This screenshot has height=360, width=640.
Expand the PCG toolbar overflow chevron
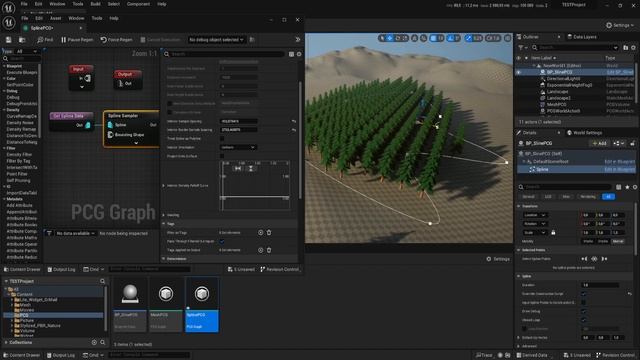[x=298, y=40]
